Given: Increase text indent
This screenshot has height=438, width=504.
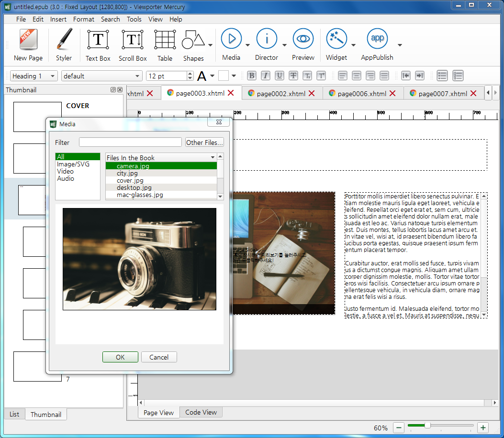Looking at the screenshot, I should point(420,76).
